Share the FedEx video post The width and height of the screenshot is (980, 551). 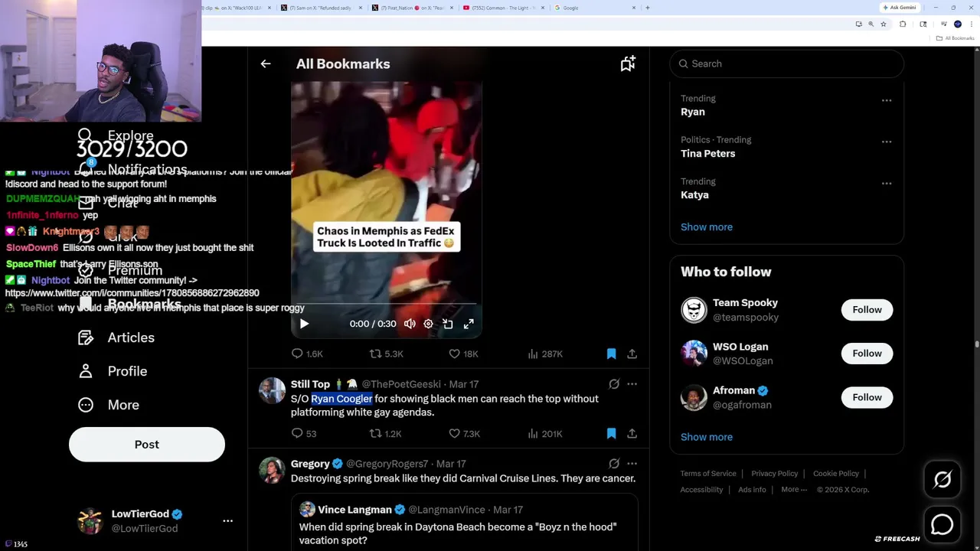pyautogui.click(x=632, y=354)
